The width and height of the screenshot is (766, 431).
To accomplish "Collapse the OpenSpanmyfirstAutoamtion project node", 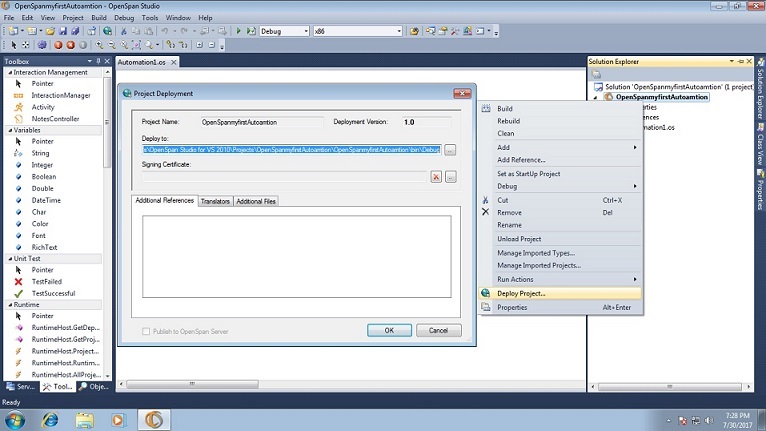I will 596,97.
